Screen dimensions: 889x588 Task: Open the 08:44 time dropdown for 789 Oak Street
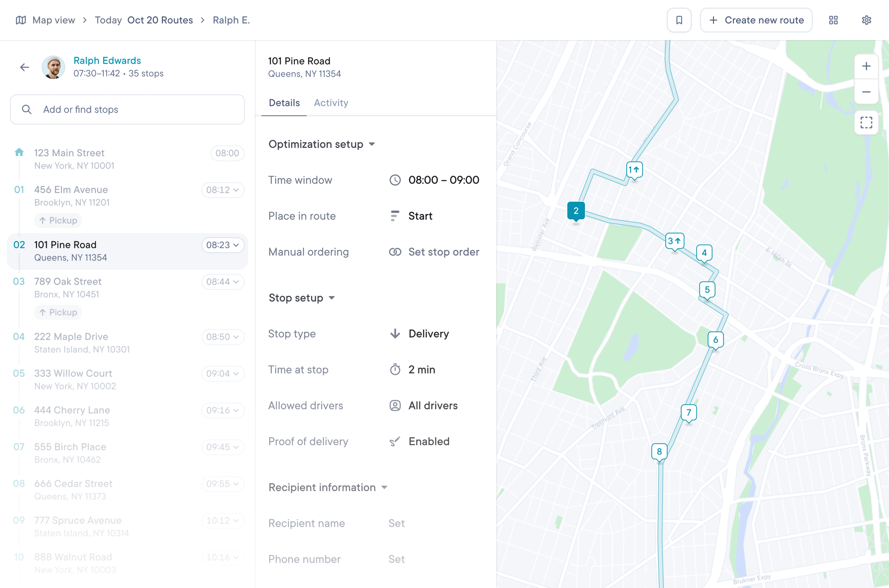(223, 282)
